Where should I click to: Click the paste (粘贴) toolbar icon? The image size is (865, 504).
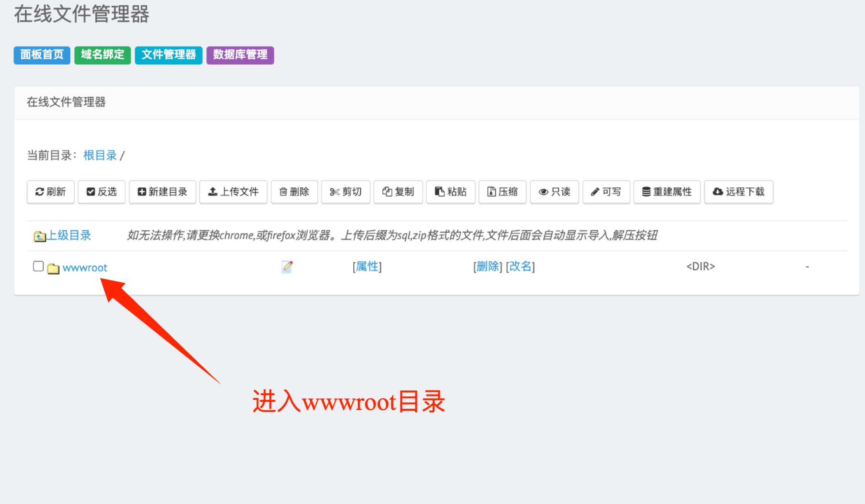coord(450,192)
